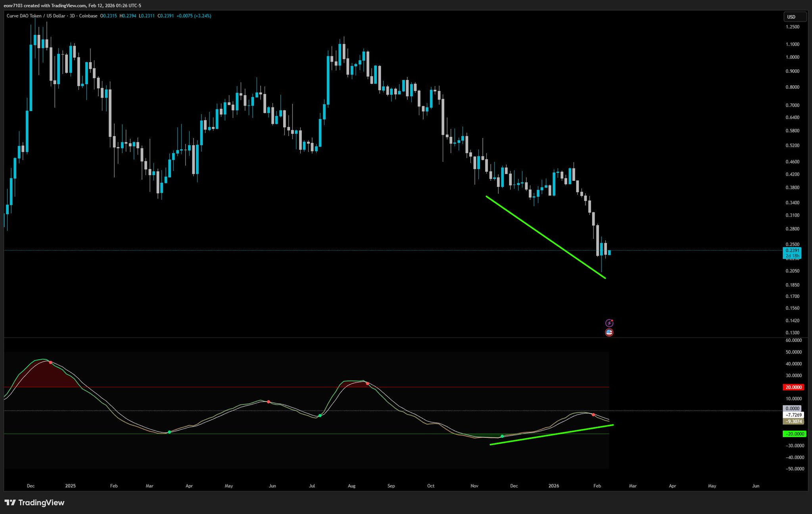
Task: Click the purple lightning event icon
Action: pyautogui.click(x=609, y=323)
